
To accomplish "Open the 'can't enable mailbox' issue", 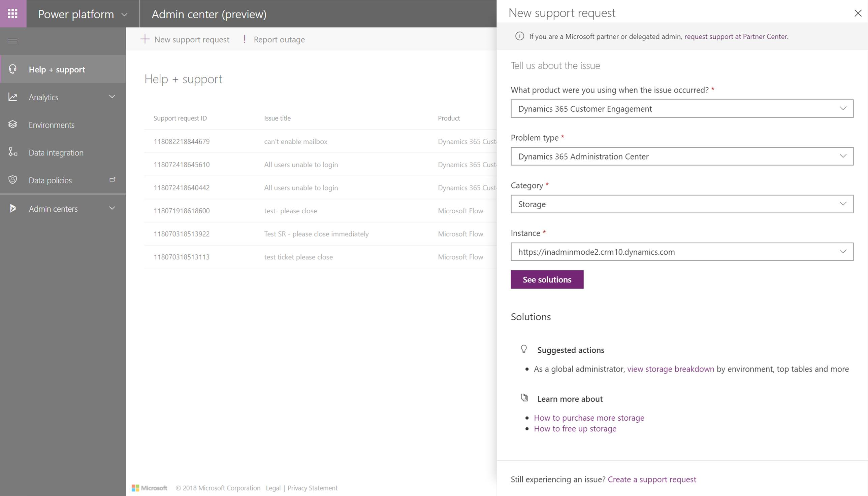I will [x=296, y=141].
